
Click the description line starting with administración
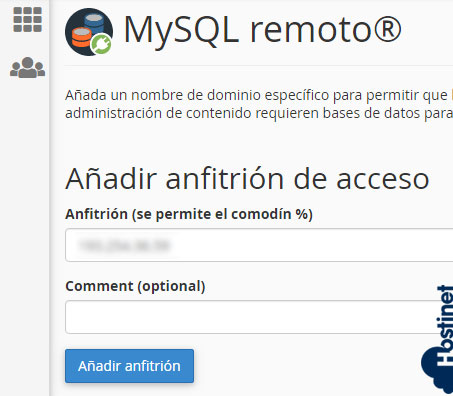(259, 113)
